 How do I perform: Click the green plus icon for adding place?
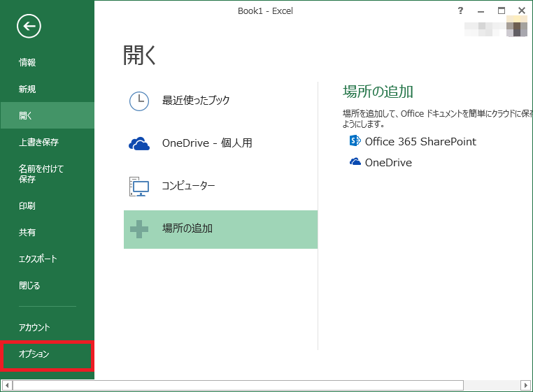coord(139,228)
